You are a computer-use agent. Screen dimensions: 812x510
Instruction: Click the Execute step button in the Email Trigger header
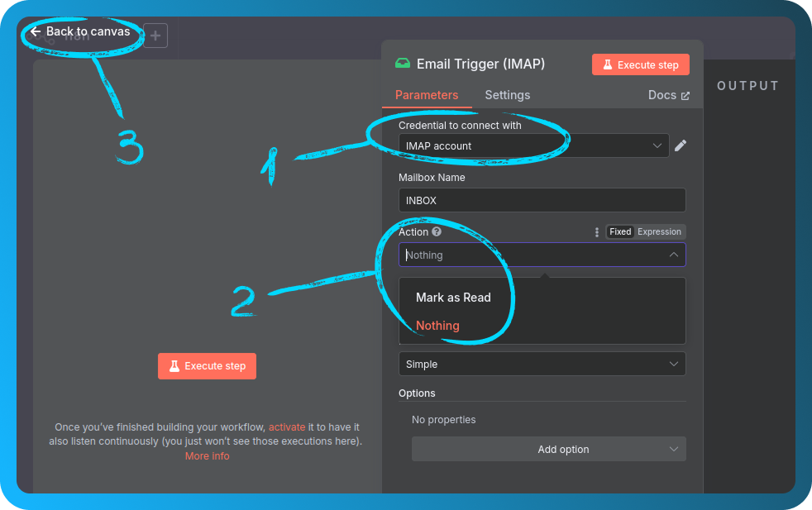coord(640,64)
